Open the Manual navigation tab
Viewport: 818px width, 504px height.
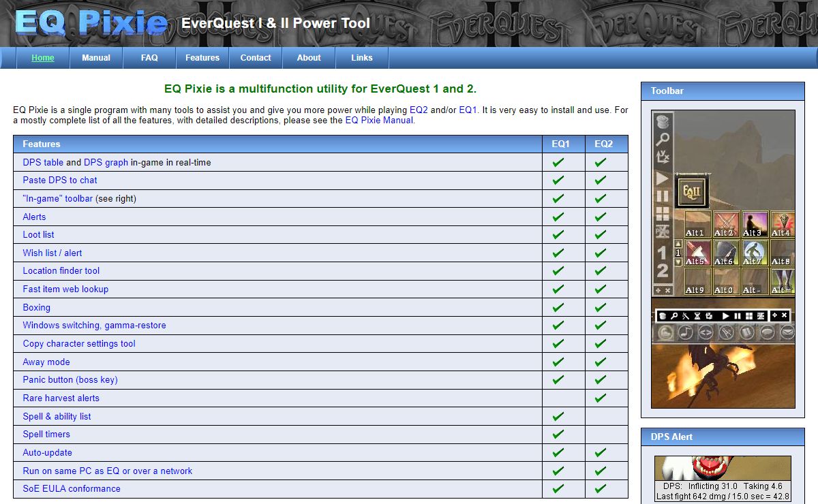click(96, 58)
